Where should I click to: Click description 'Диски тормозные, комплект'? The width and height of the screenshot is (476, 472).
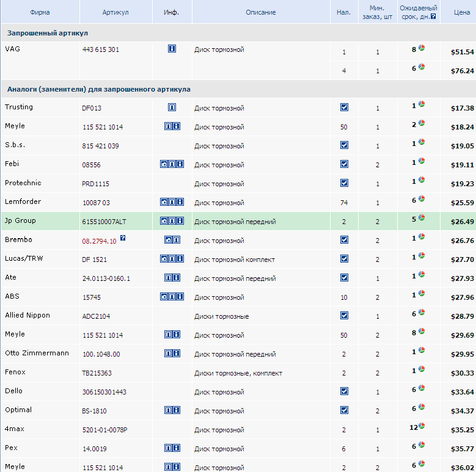[238, 373]
